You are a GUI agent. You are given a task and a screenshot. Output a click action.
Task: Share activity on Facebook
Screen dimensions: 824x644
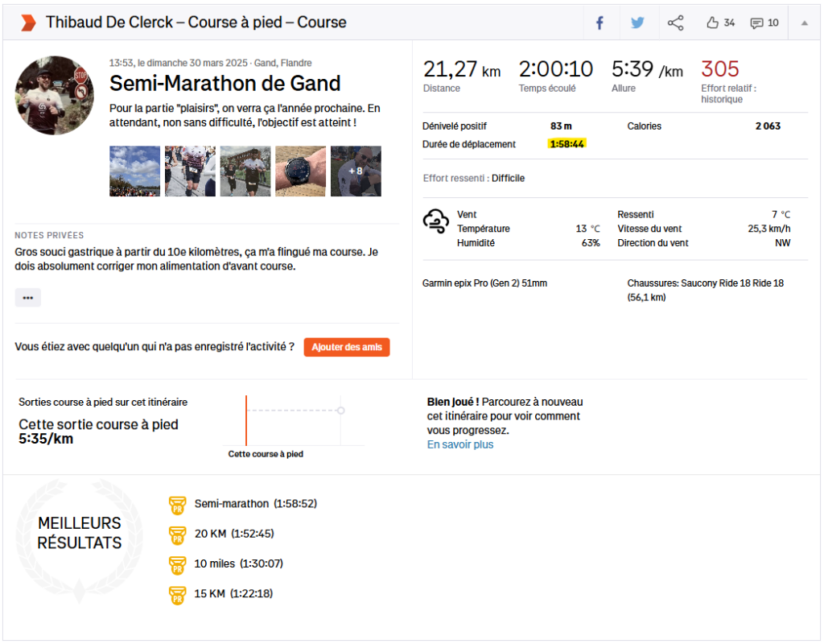tap(599, 23)
